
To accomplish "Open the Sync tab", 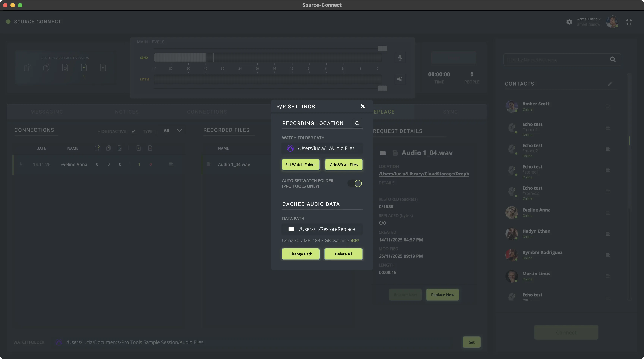I will click(451, 112).
